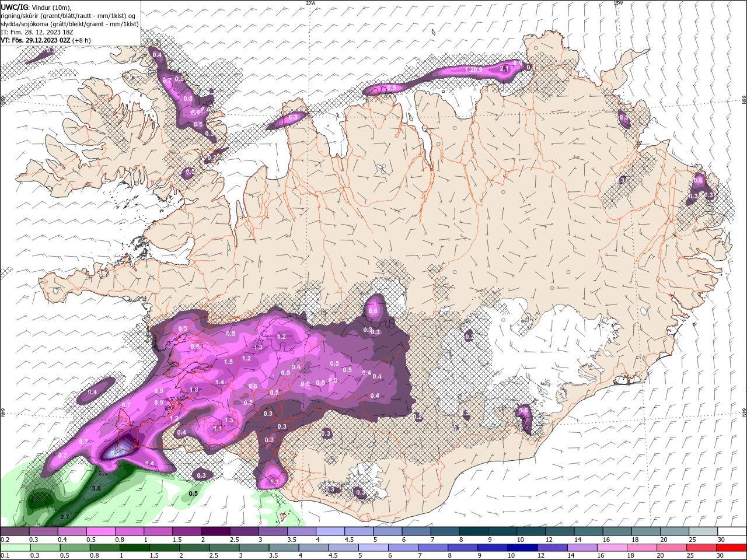Click the palest green 0.1 swatch in lower scale
Screen dimensions: 747x560
15,548
